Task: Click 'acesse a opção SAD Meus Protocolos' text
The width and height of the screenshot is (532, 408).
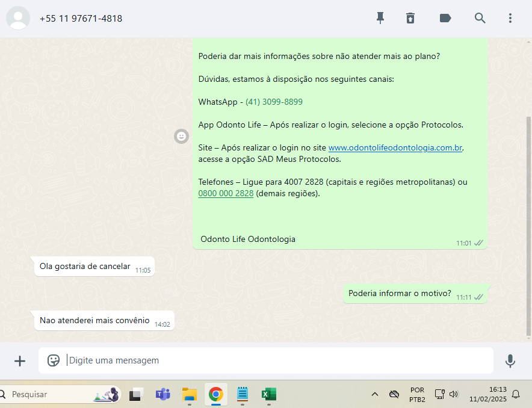Action: click(270, 159)
